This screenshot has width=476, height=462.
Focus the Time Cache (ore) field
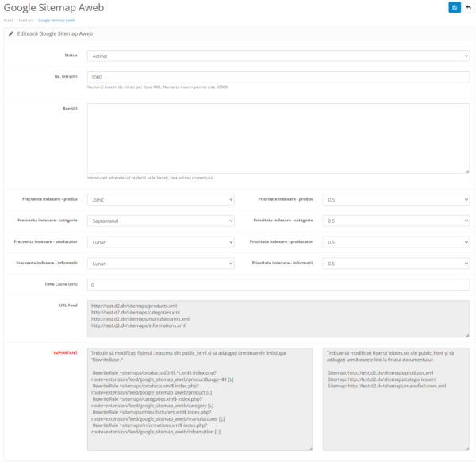click(278, 285)
